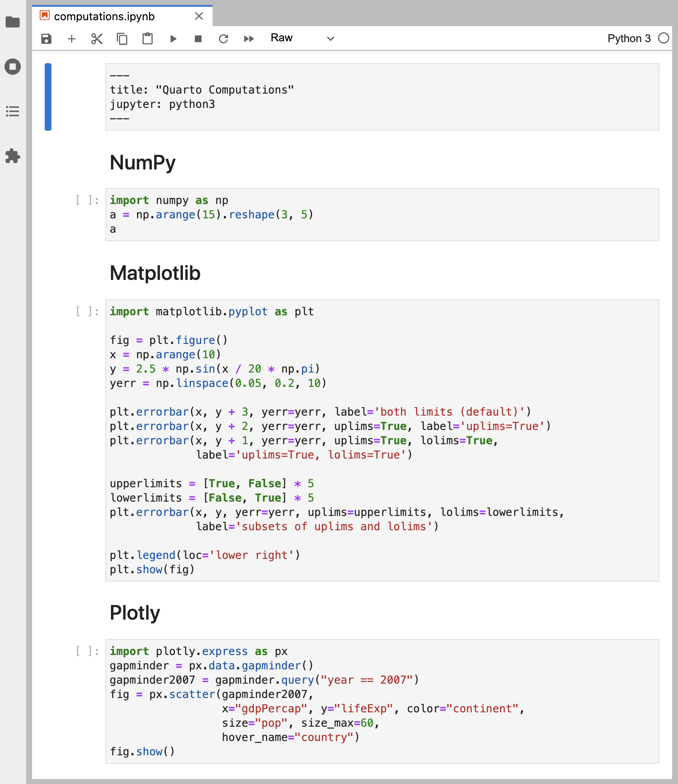678x784 pixels.
Task: Check kernel status via status circle
Action: [x=664, y=38]
